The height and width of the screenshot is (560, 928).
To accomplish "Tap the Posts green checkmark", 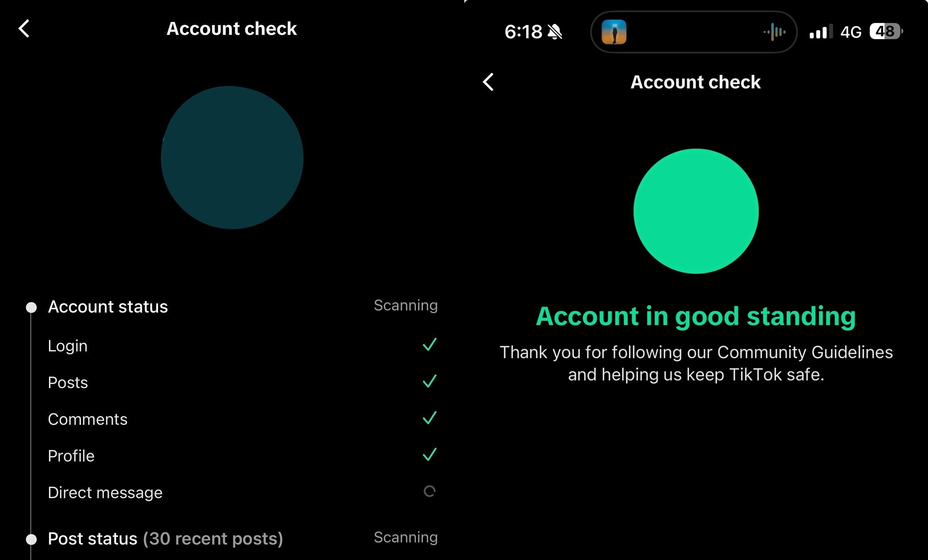I will click(x=429, y=381).
